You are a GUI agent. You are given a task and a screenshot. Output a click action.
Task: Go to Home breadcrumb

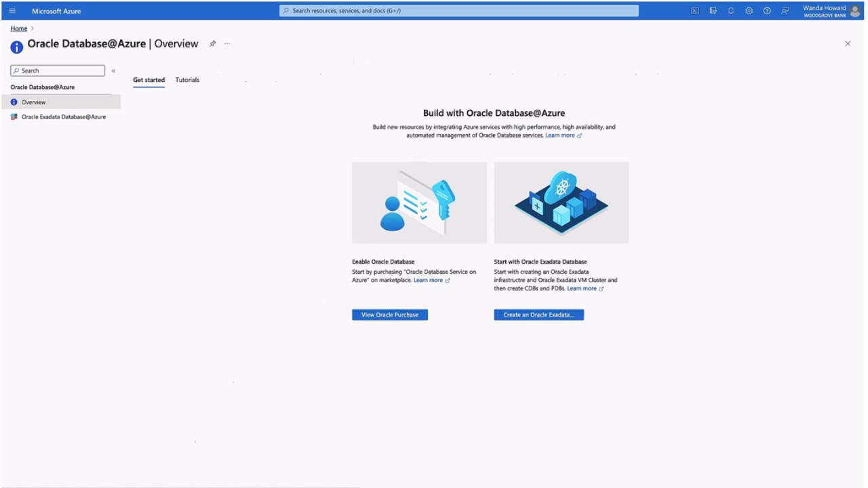pyautogui.click(x=19, y=28)
